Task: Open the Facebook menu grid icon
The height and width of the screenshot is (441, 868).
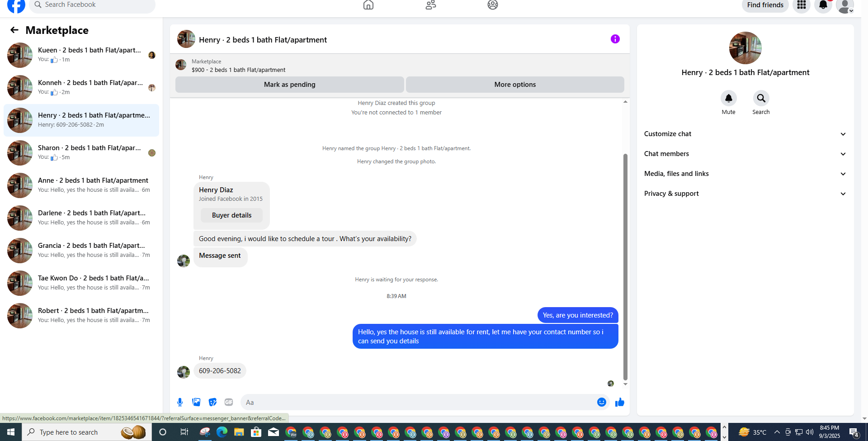Action: pos(802,5)
